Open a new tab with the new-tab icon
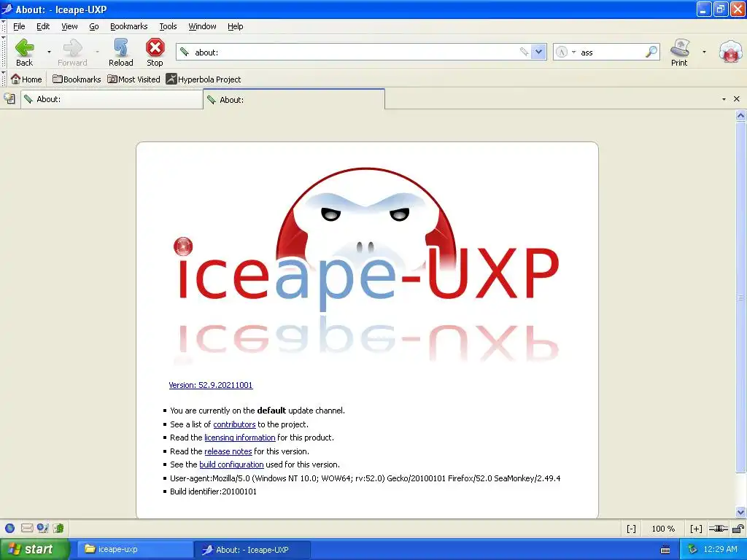 tap(9, 99)
